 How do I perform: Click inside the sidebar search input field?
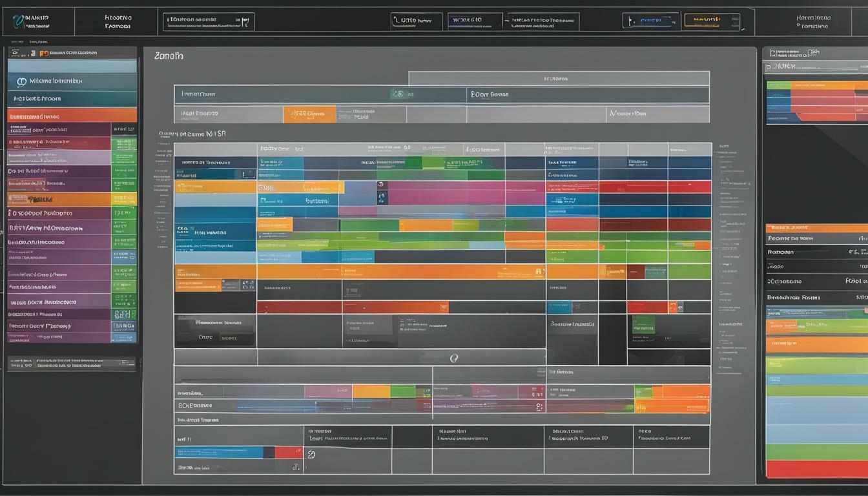pyautogui.click(x=71, y=364)
